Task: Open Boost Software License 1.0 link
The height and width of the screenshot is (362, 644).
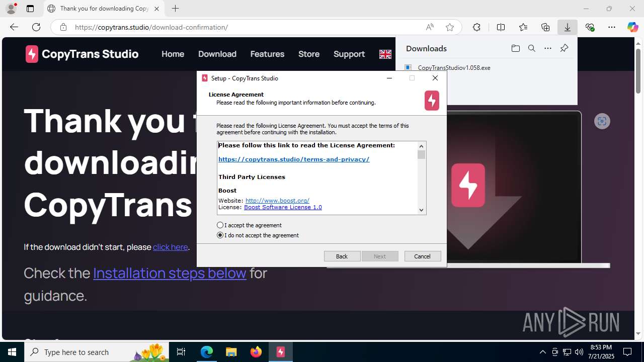Action: [x=283, y=207]
